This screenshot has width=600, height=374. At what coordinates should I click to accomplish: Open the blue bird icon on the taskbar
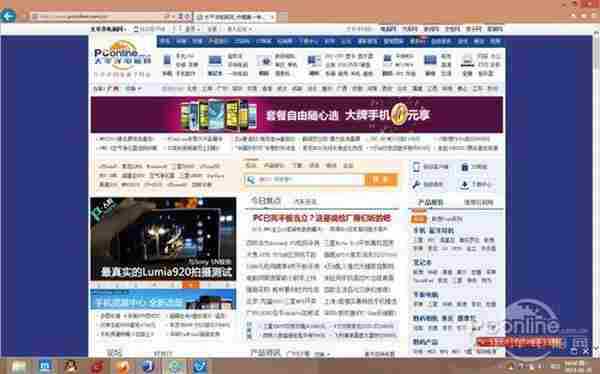pos(200,367)
